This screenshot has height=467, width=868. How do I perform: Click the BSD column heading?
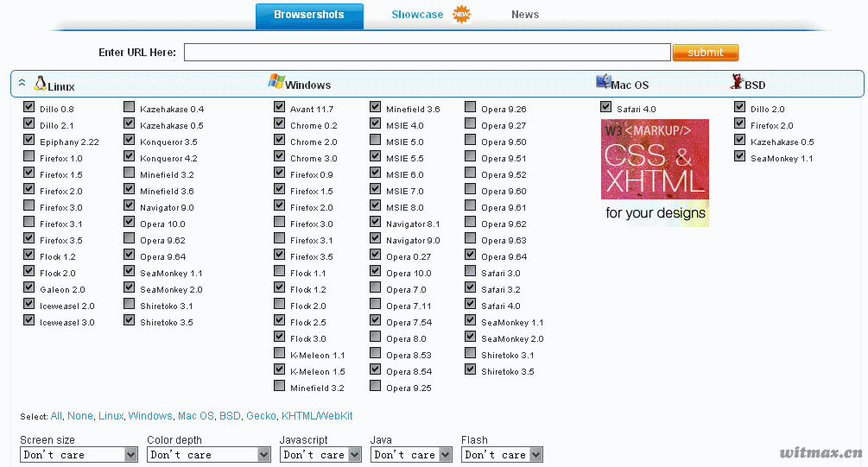(755, 85)
